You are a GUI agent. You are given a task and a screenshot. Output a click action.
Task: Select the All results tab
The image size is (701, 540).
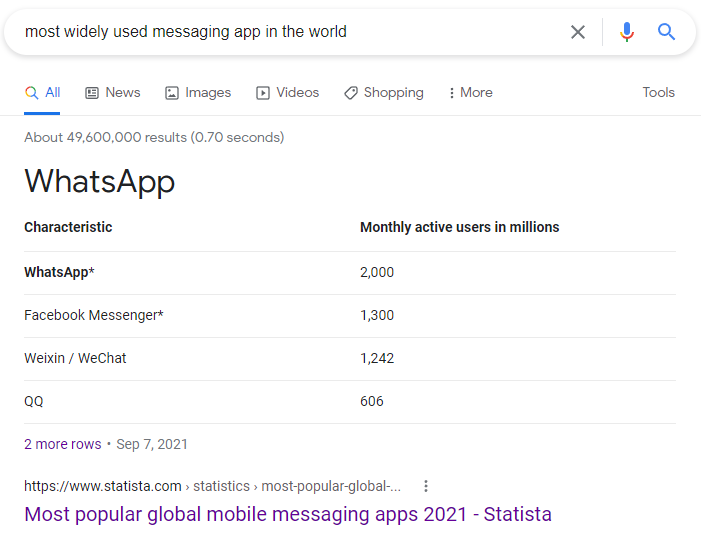click(42, 93)
